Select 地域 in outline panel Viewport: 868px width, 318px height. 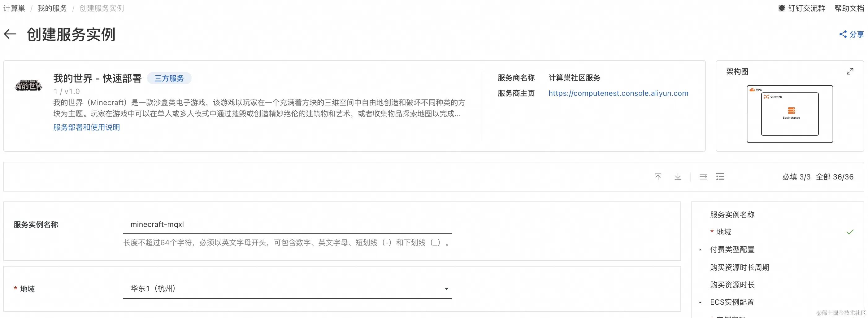[723, 232]
